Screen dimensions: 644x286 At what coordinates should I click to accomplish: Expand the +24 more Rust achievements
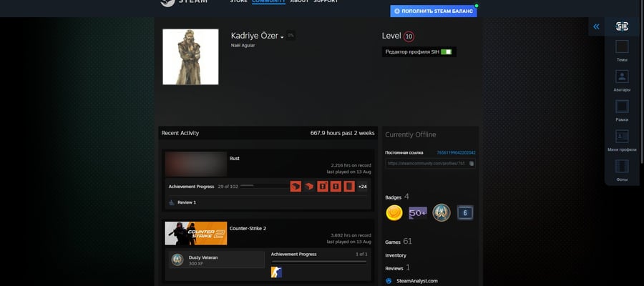[362, 187]
